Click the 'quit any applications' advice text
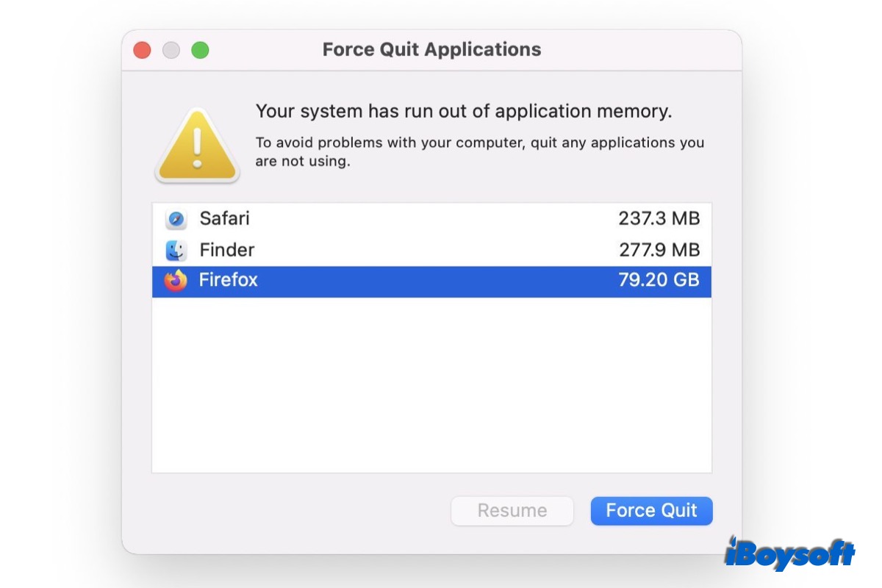 479,151
